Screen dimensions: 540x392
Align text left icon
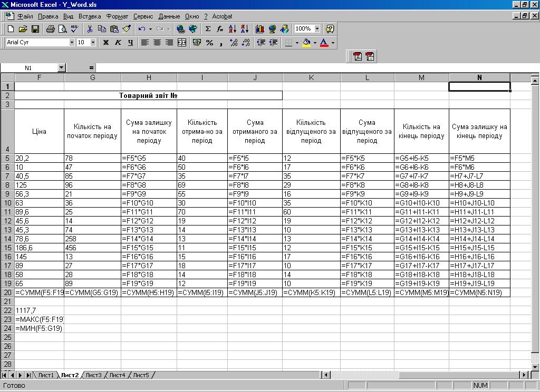(x=145, y=42)
